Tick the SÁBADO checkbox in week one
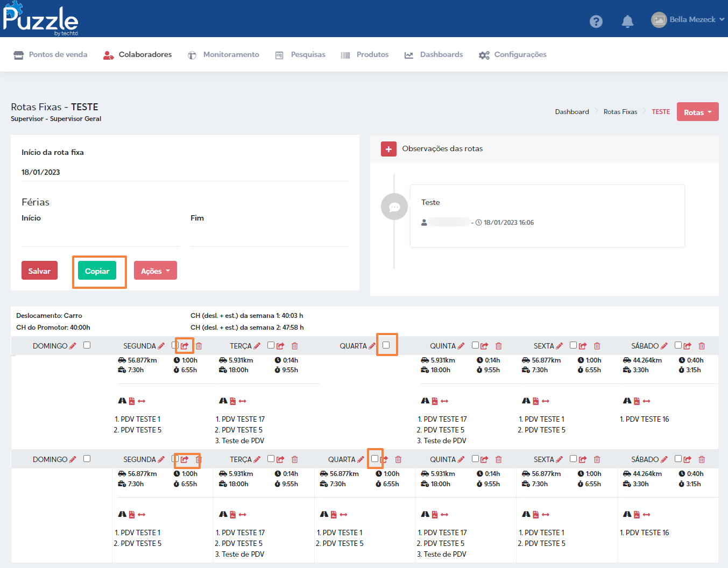 678,345
